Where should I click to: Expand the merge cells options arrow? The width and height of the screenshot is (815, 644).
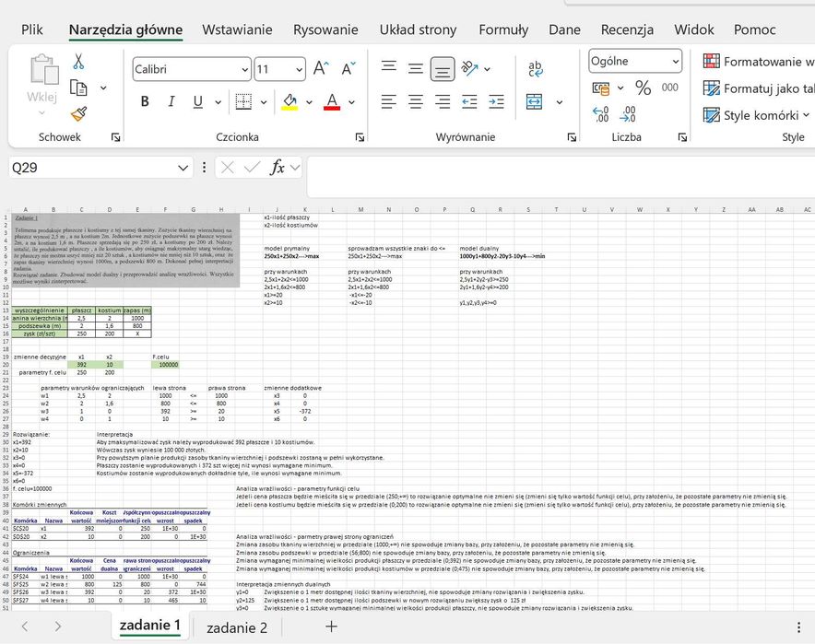(x=560, y=101)
